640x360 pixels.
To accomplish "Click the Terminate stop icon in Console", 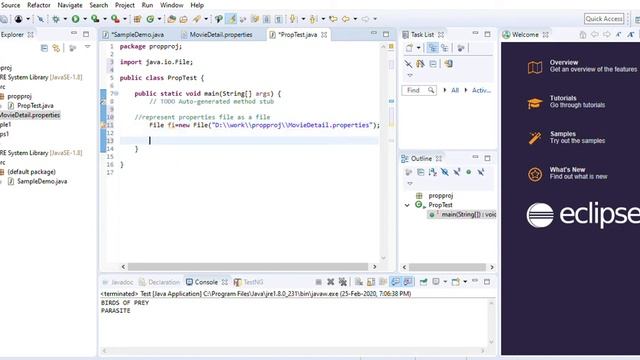I will 318,282.
